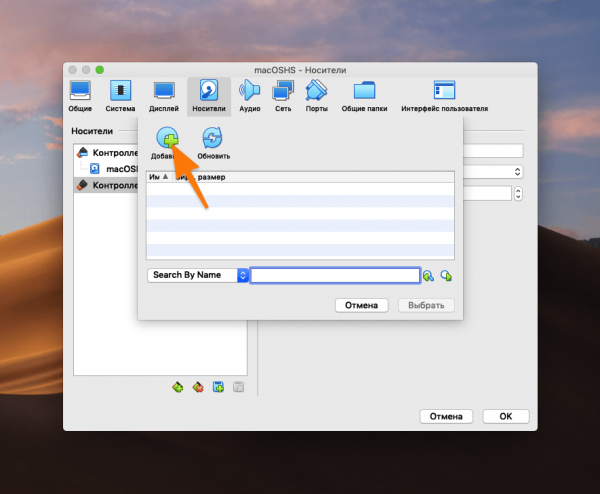Click the remove attachment greyed icon
Image resolution: width=600 pixels, height=494 pixels.
pyautogui.click(x=238, y=387)
